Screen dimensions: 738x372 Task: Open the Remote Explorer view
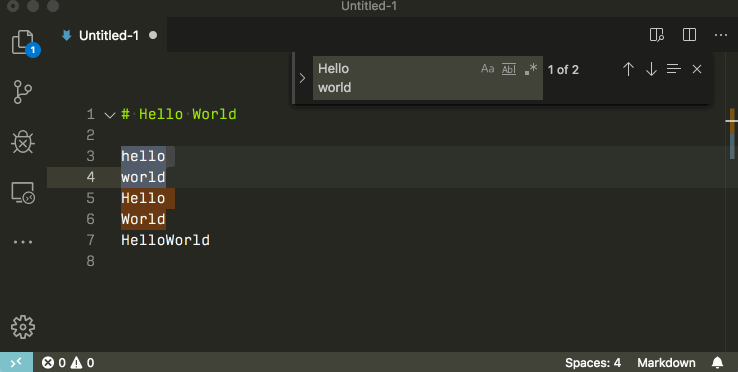23,193
